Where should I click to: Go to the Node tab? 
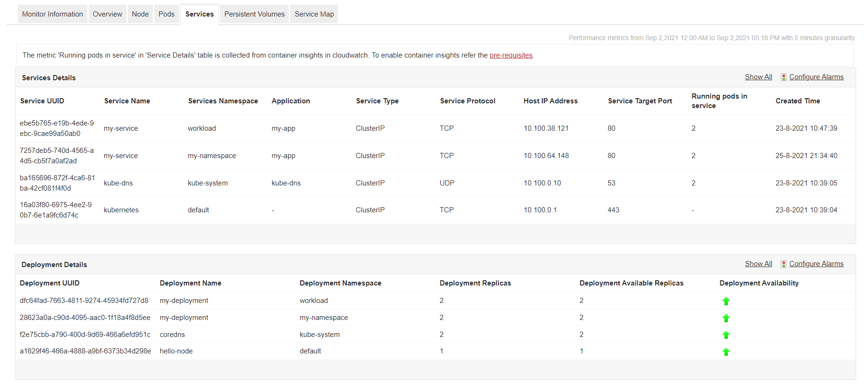[140, 14]
